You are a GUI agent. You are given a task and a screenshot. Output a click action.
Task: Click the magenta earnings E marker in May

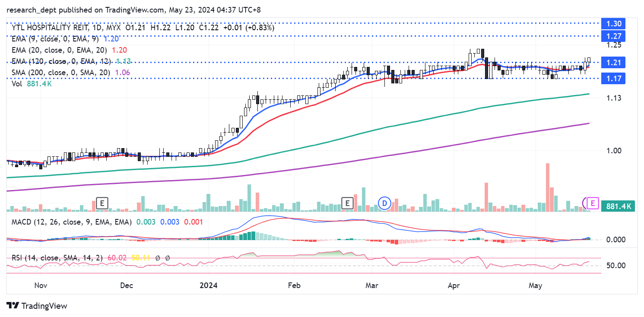593,203
